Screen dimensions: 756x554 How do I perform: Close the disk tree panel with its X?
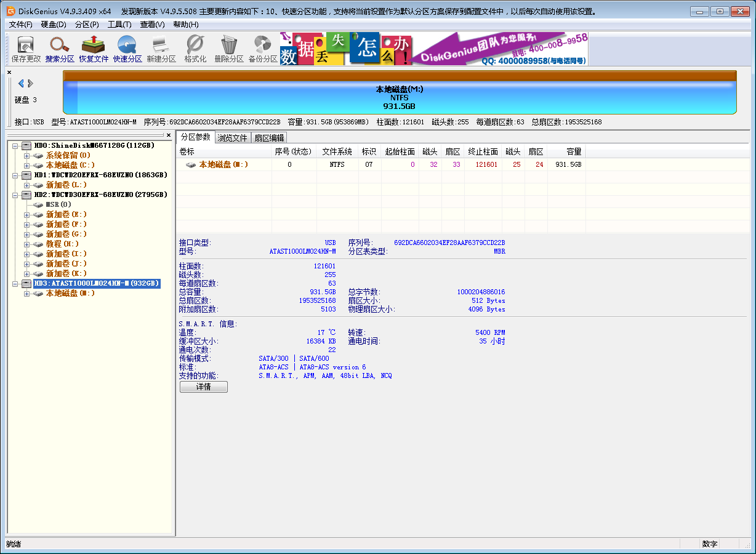click(169, 135)
